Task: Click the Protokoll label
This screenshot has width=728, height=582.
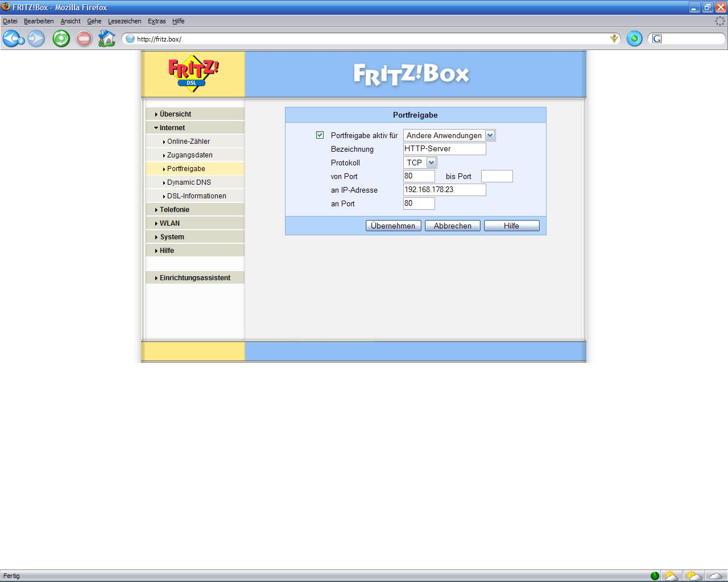Action: (x=345, y=163)
